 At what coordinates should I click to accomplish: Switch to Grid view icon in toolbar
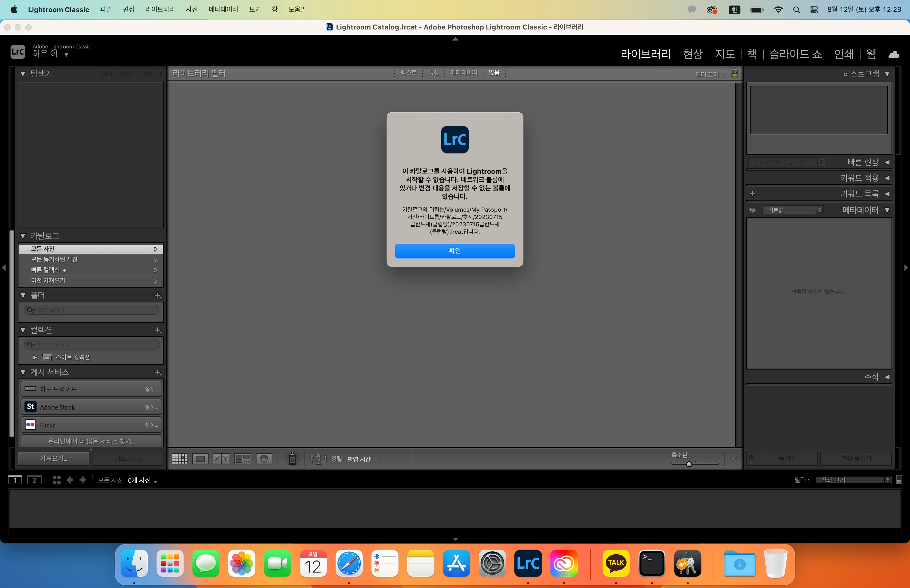pyautogui.click(x=180, y=459)
